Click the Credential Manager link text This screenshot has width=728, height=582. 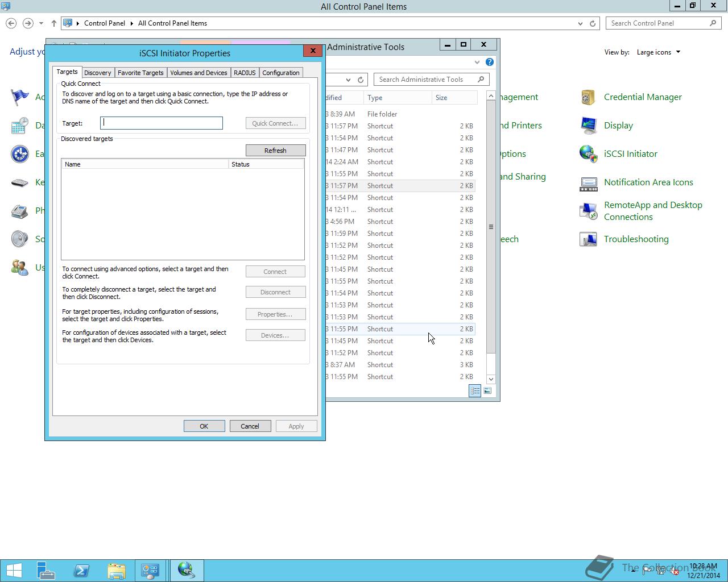click(x=643, y=97)
